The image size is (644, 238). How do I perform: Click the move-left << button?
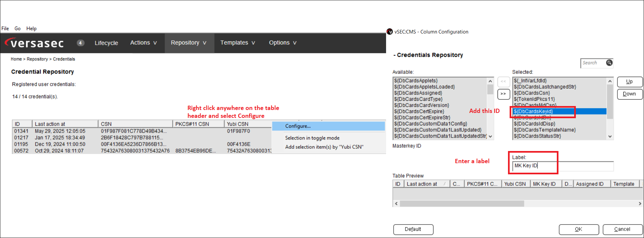point(503,81)
